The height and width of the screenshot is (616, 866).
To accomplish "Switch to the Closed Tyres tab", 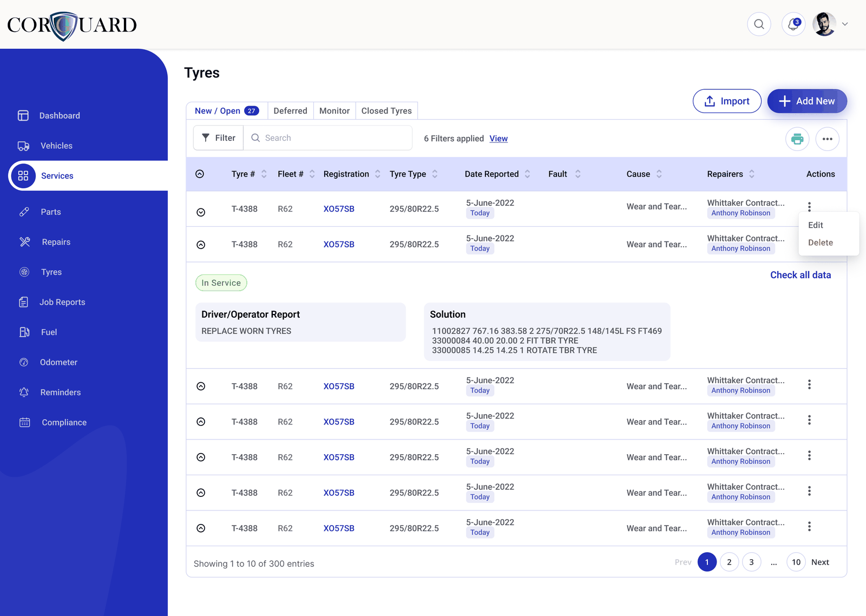I will tap(386, 111).
